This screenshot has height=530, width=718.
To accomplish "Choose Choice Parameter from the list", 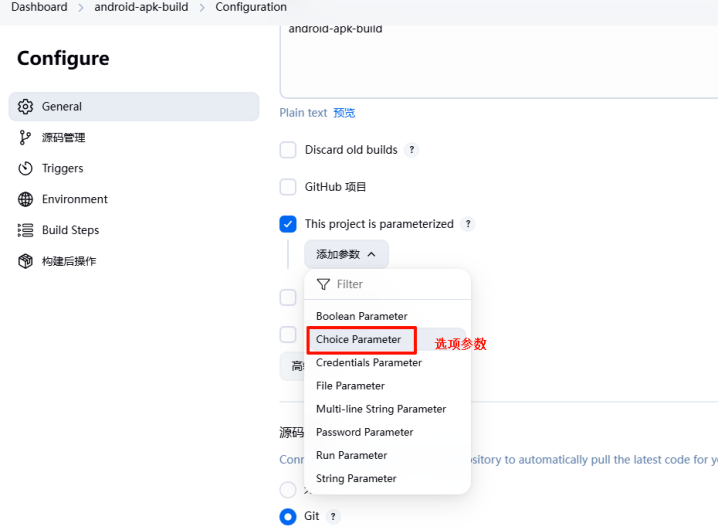I will 359,340.
